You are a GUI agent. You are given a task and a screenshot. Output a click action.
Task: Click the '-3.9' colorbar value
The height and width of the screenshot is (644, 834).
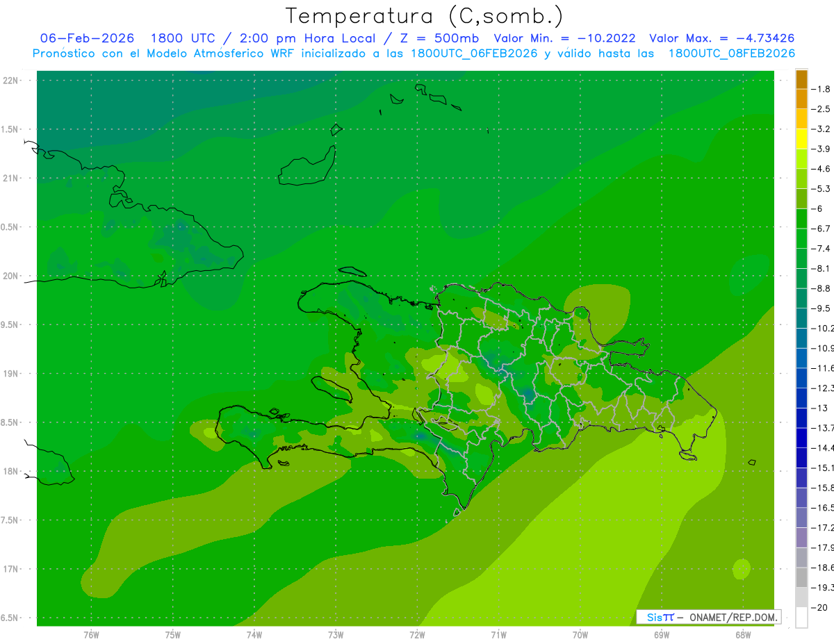click(821, 149)
